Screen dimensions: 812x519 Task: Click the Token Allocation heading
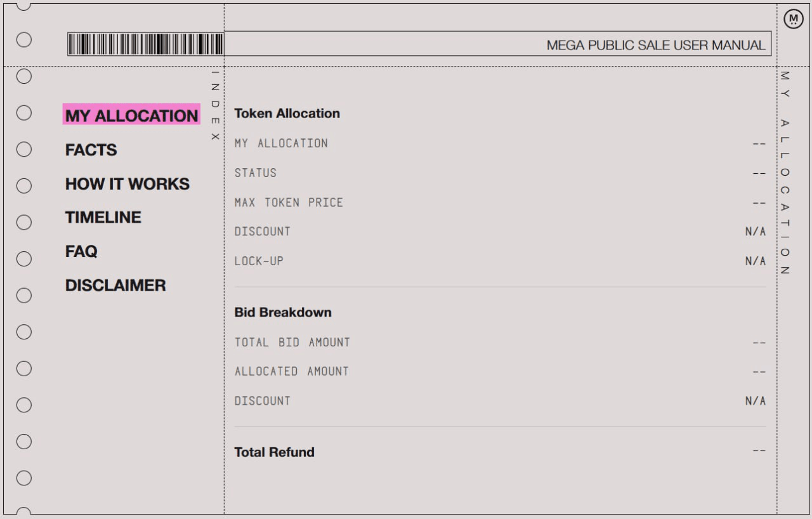point(287,114)
